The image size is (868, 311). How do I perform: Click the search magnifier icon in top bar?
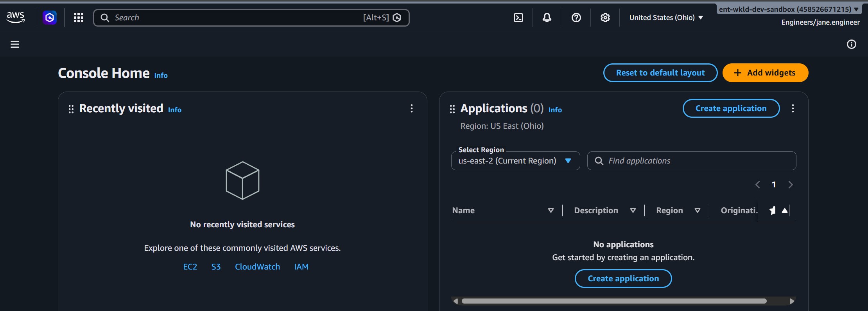(x=105, y=18)
